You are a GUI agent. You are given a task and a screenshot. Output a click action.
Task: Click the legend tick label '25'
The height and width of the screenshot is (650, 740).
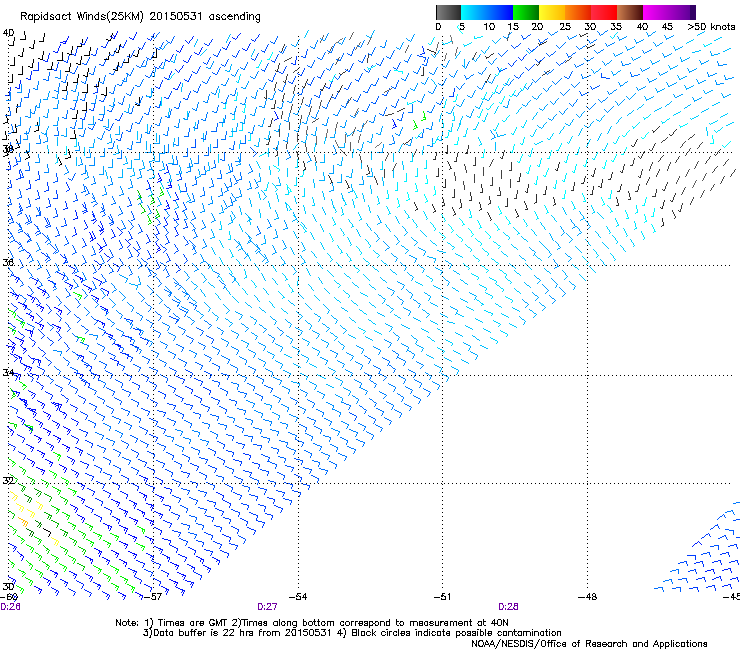coord(565,27)
